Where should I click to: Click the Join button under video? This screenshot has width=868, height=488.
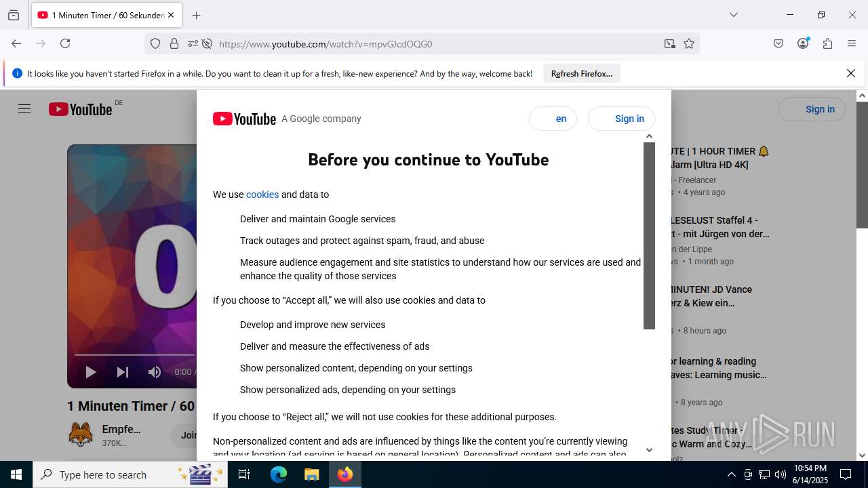183,435
